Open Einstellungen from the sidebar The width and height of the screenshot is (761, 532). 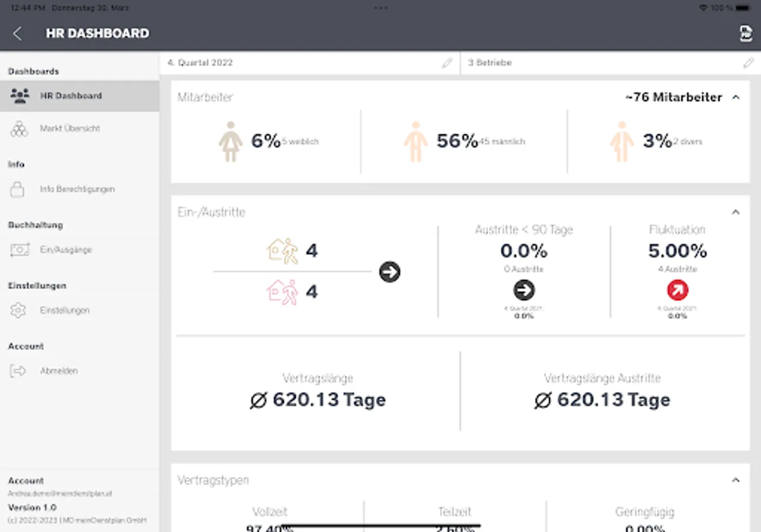pyautogui.click(x=80, y=310)
